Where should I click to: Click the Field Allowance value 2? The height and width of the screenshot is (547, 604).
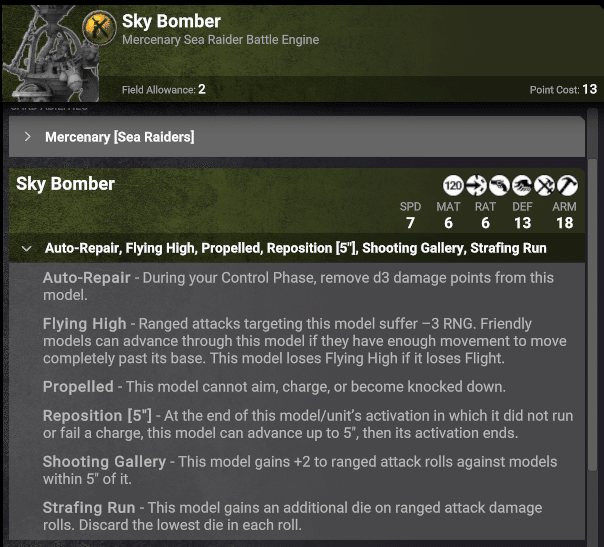click(x=202, y=89)
